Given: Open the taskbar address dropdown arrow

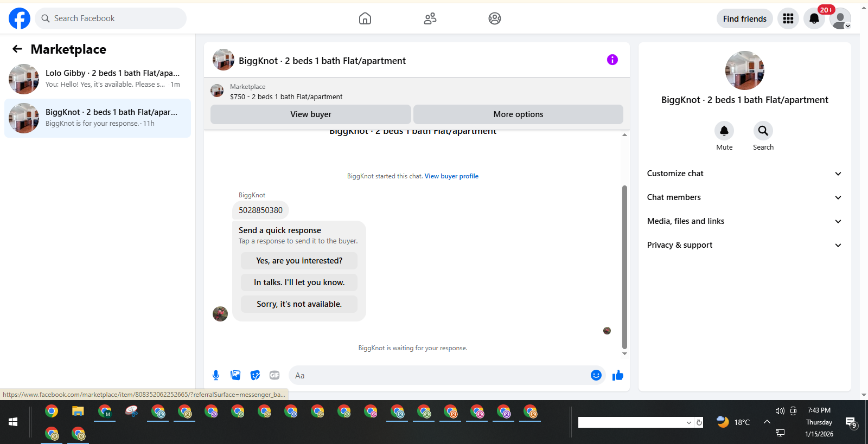Looking at the screenshot, I should (x=689, y=422).
